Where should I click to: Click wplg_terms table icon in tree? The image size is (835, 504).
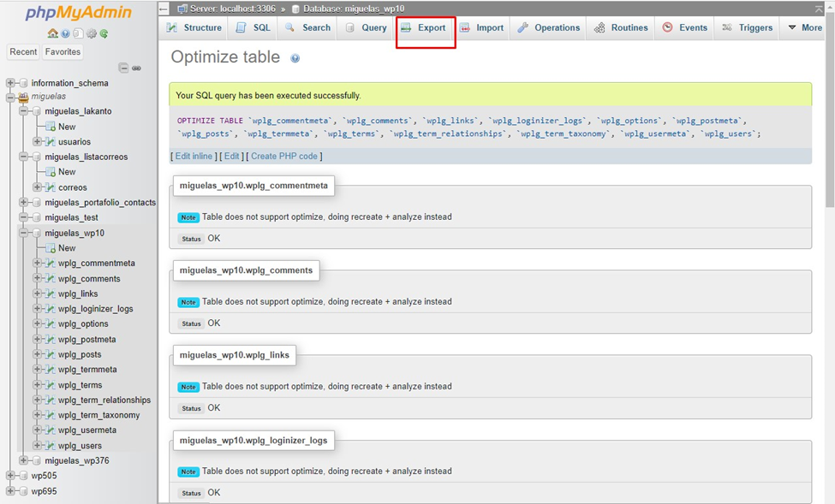coord(51,385)
